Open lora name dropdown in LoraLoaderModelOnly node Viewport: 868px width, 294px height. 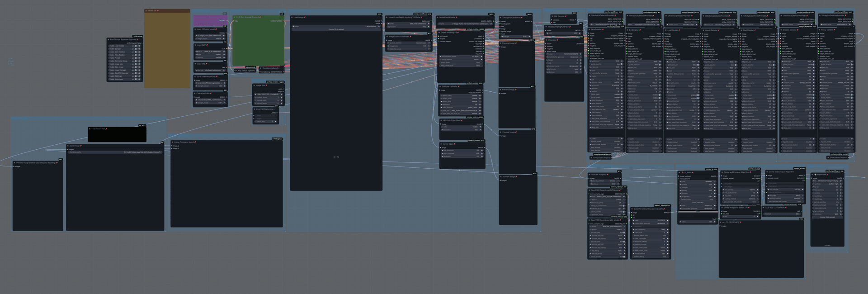pyautogui.click(x=210, y=83)
